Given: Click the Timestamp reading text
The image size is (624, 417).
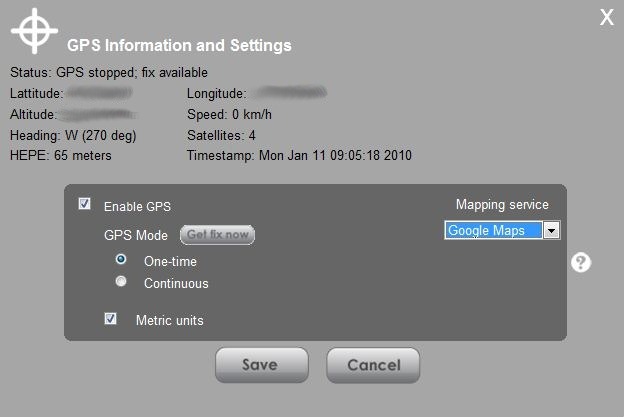Looking at the screenshot, I should (299, 155).
